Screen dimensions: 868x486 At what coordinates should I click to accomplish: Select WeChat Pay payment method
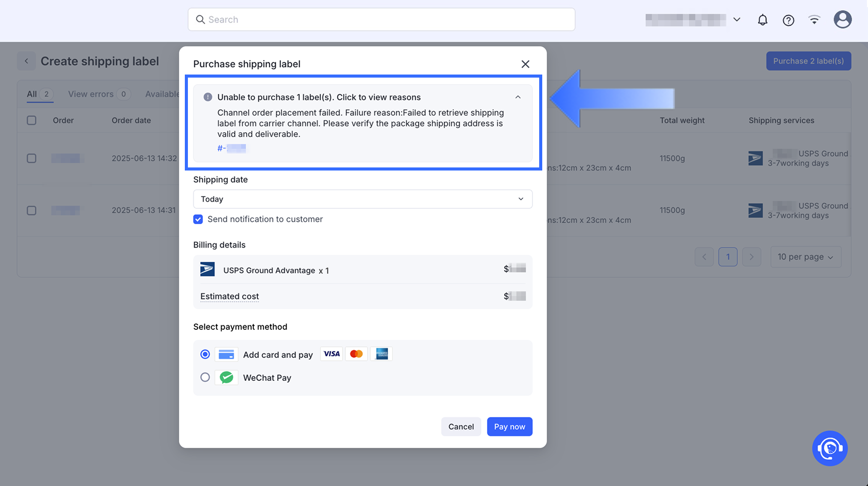tap(205, 377)
